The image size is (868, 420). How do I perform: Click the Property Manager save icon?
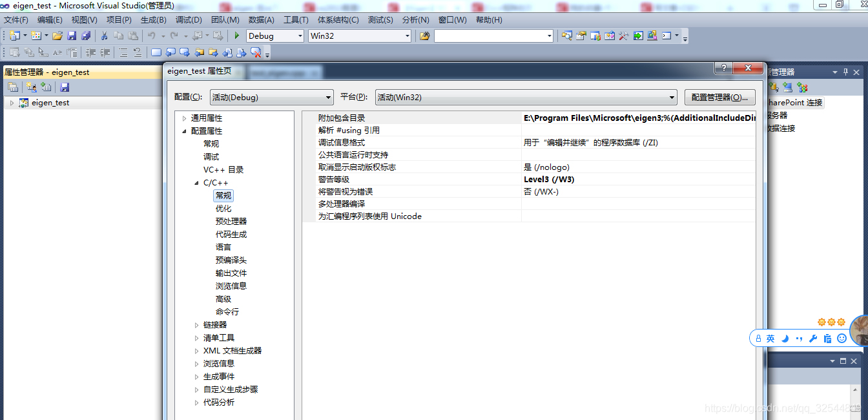click(65, 87)
